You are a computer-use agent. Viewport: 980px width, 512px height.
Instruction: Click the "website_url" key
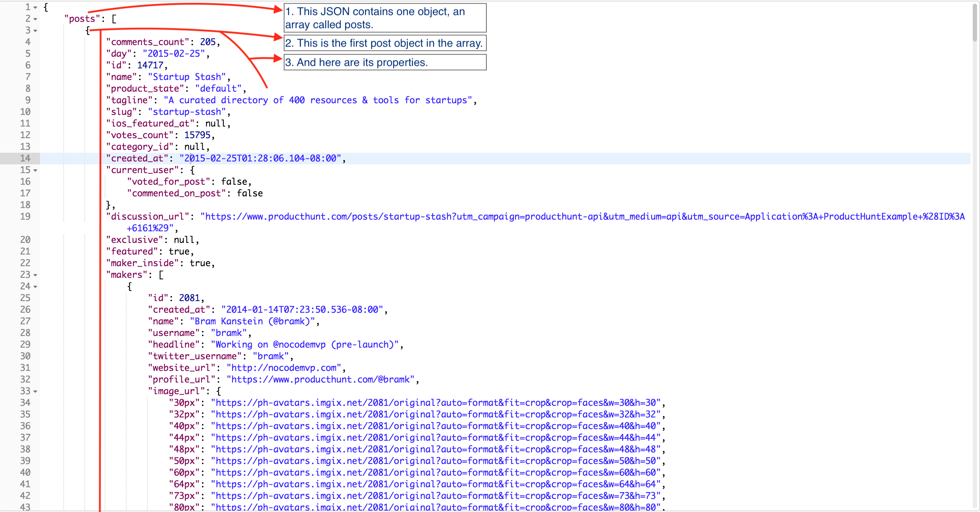click(x=182, y=368)
